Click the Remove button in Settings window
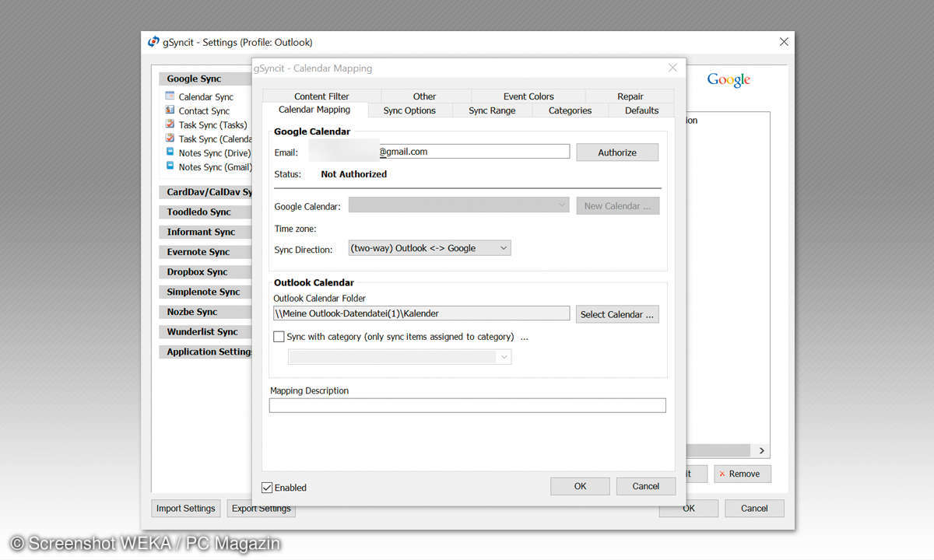Image resolution: width=934 pixels, height=560 pixels. [x=743, y=474]
